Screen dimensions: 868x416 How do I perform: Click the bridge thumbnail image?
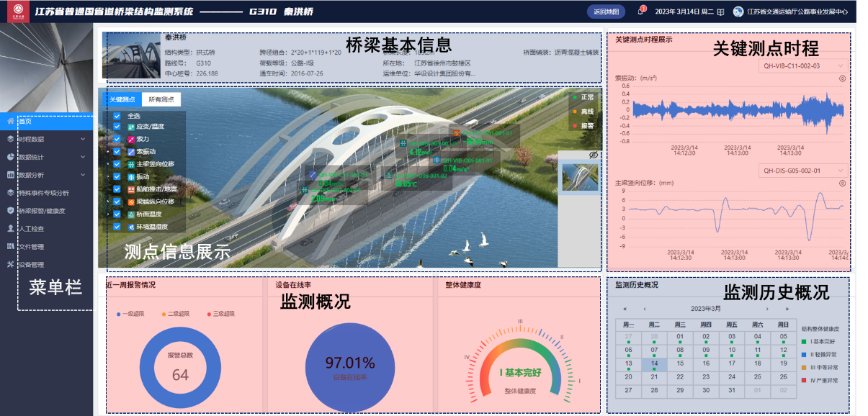(580, 177)
